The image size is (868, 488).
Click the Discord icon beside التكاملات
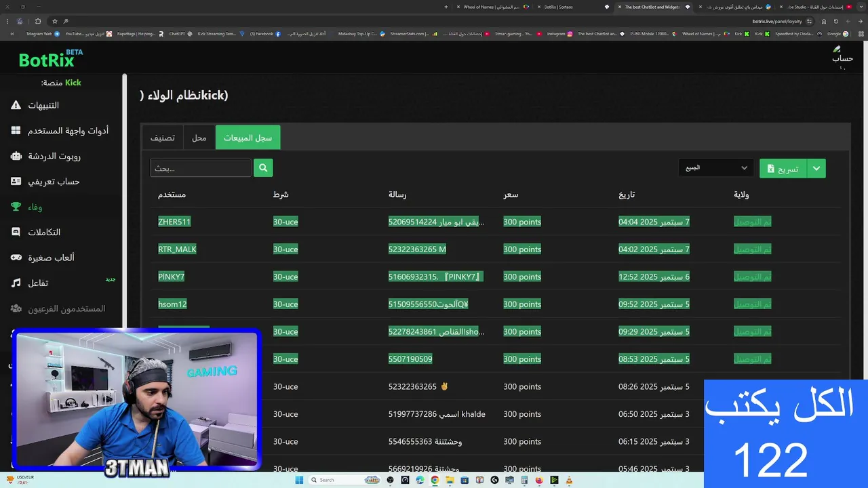coord(16,232)
